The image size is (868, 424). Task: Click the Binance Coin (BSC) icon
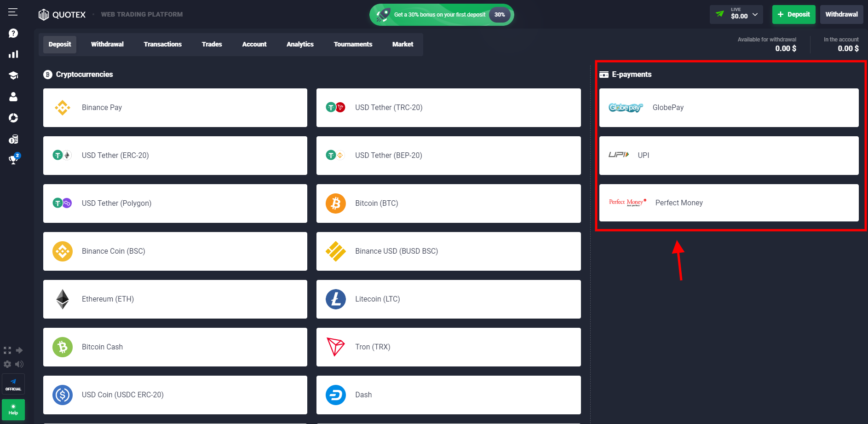point(63,251)
